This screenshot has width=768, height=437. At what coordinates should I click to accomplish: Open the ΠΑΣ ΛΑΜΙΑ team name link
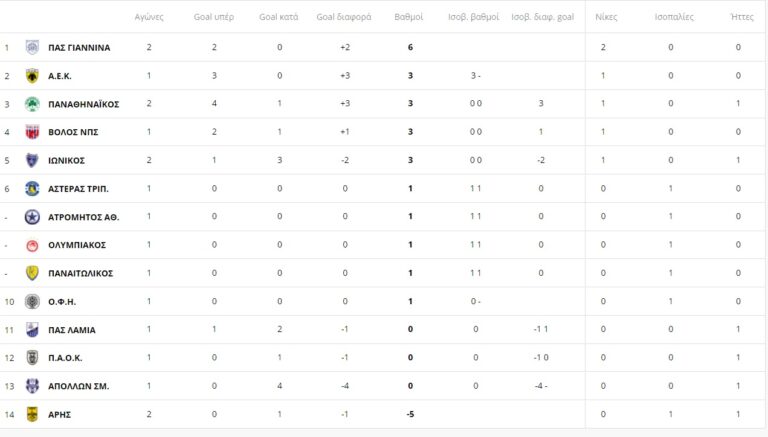tap(72, 330)
